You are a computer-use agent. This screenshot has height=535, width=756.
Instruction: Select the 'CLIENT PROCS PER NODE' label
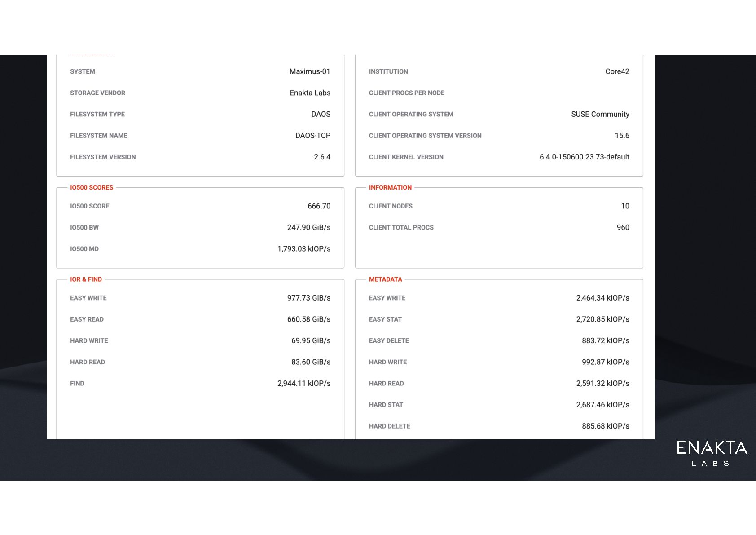[x=407, y=93]
